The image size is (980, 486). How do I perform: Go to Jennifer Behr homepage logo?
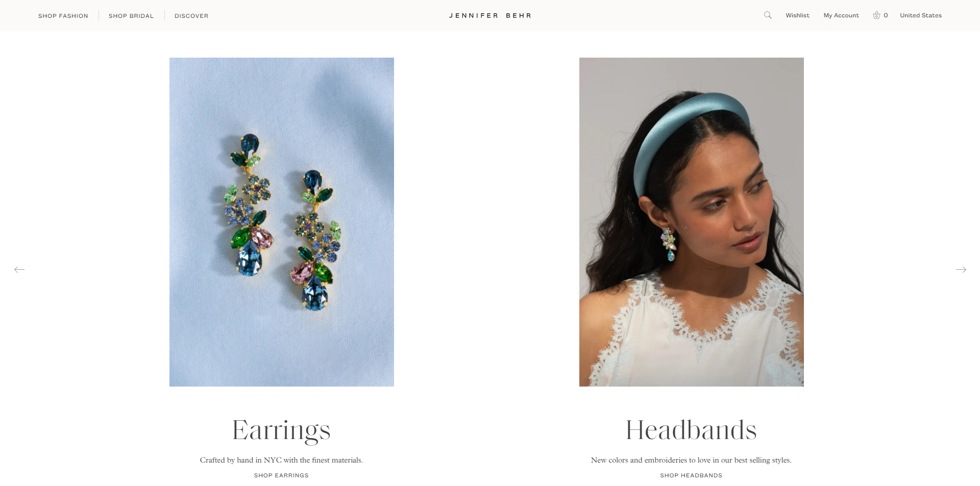coord(490,16)
